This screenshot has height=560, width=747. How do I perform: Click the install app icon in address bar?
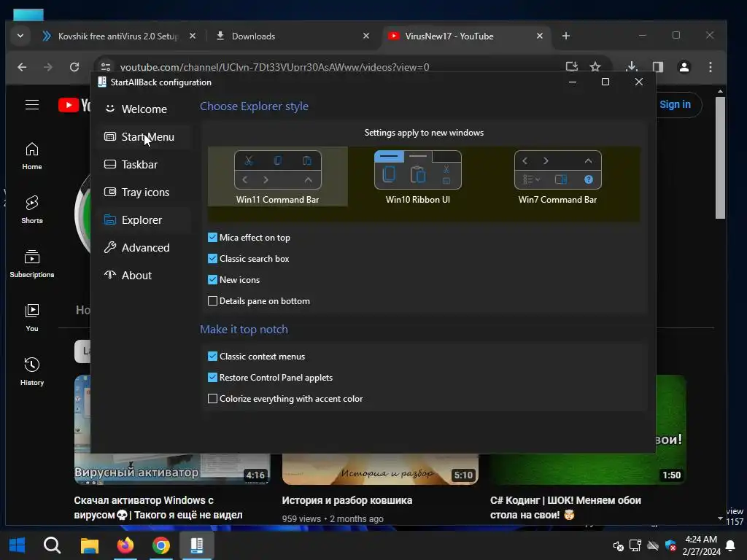click(x=572, y=66)
